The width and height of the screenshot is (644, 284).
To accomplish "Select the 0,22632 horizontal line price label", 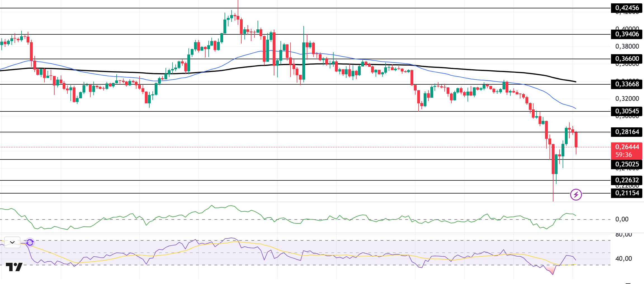I will click(627, 180).
